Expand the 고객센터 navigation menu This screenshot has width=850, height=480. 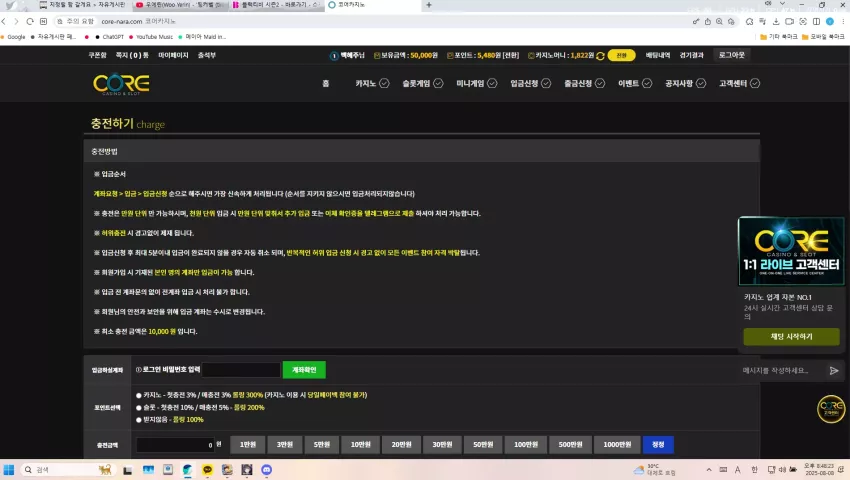[x=739, y=84]
